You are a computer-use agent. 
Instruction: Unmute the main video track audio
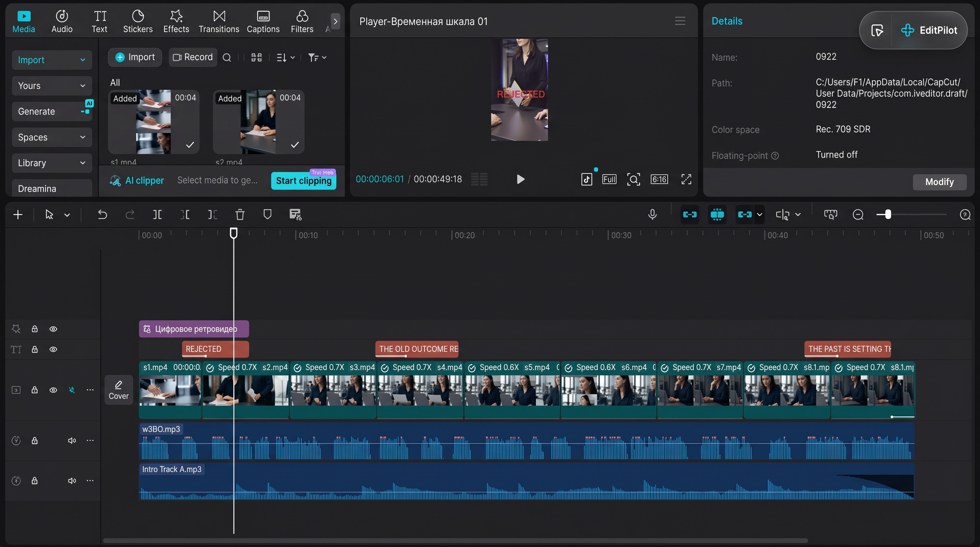[72, 390]
